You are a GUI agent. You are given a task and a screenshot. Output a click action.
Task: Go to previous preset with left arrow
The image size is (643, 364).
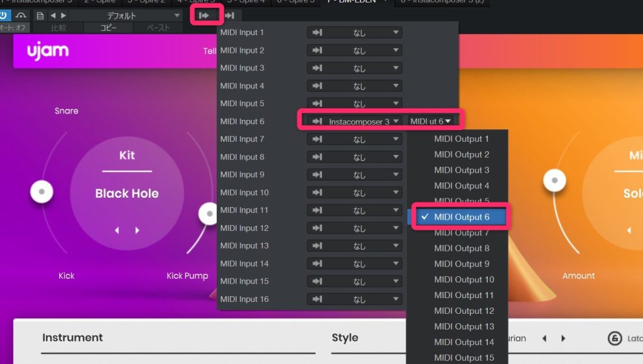pyautogui.click(x=53, y=15)
